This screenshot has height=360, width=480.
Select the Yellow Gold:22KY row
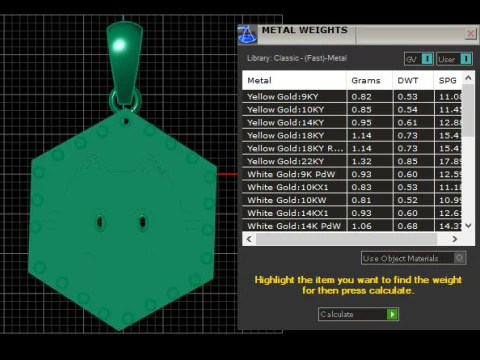tap(352, 161)
